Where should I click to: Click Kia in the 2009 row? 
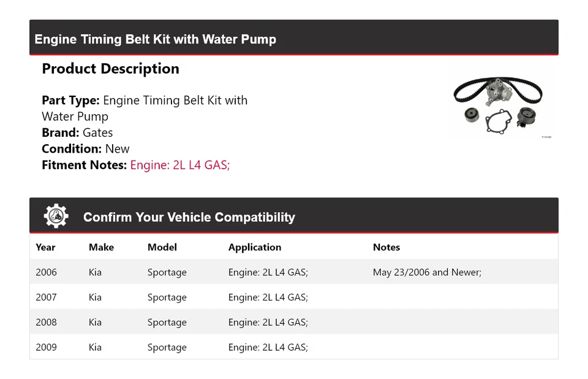click(x=95, y=347)
